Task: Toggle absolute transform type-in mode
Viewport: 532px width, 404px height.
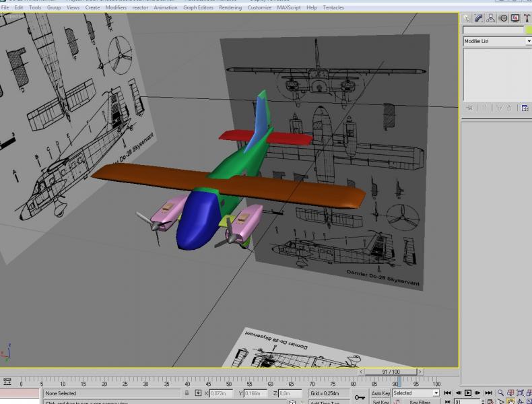Action: click(x=198, y=393)
